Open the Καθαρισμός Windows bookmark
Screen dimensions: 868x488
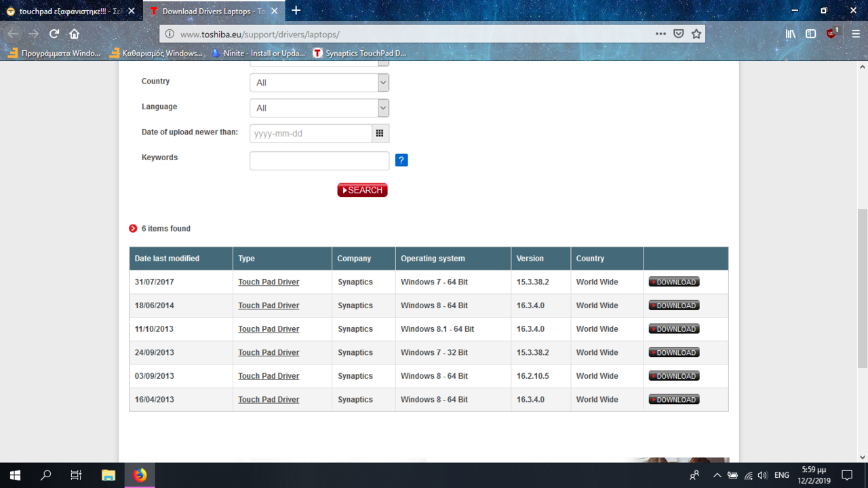[156, 53]
